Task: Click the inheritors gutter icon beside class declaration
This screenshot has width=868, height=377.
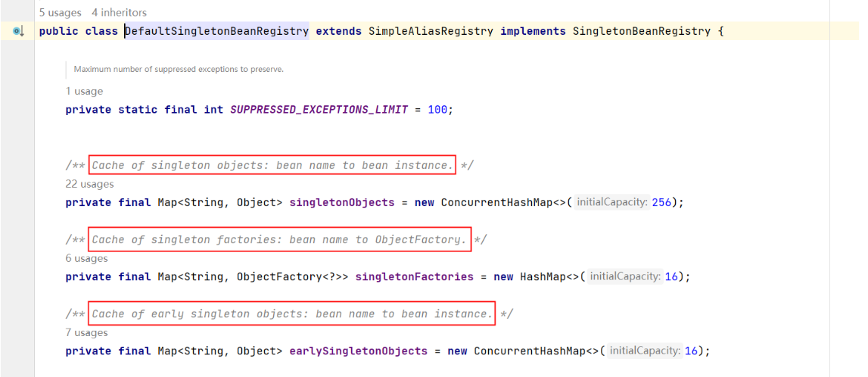Action: pos(18,31)
